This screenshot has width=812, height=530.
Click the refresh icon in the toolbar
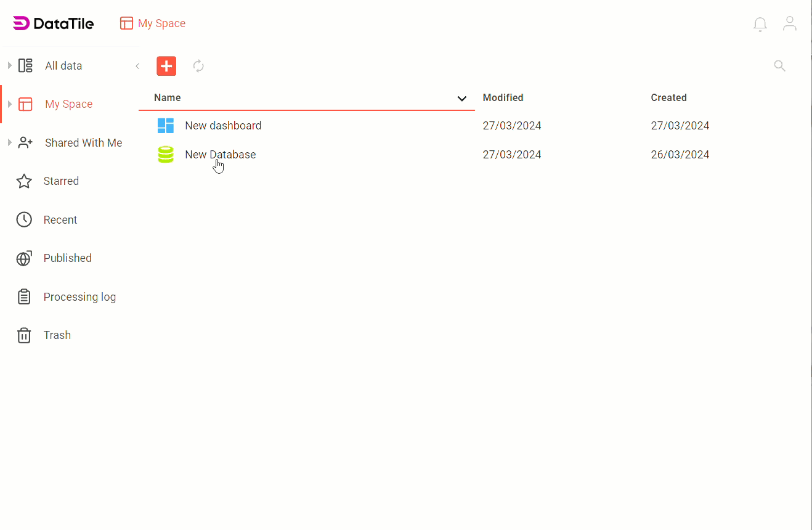pyautogui.click(x=198, y=65)
